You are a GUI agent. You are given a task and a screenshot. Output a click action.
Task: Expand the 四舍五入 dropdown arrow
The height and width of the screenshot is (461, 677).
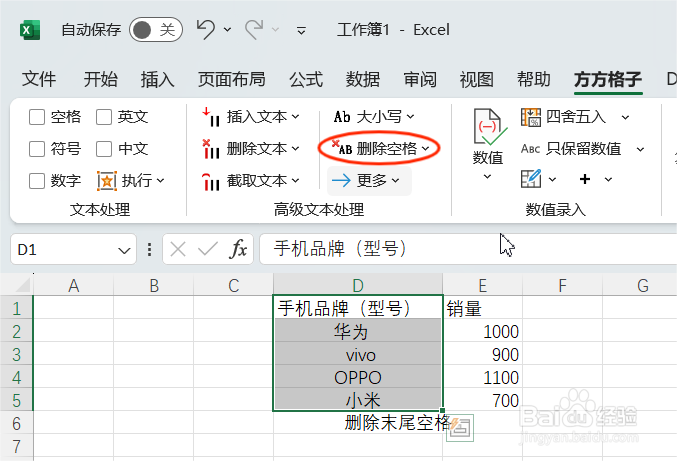click(x=625, y=117)
